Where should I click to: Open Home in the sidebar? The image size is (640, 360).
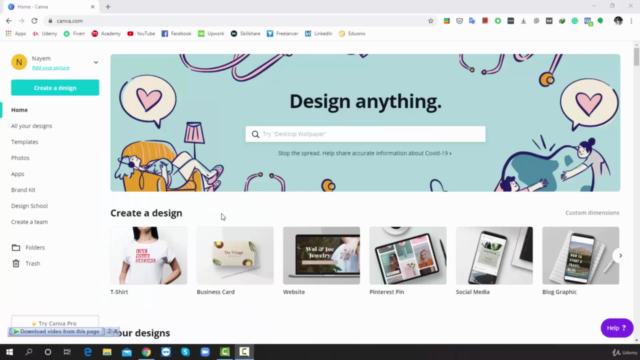coord(19,110)
